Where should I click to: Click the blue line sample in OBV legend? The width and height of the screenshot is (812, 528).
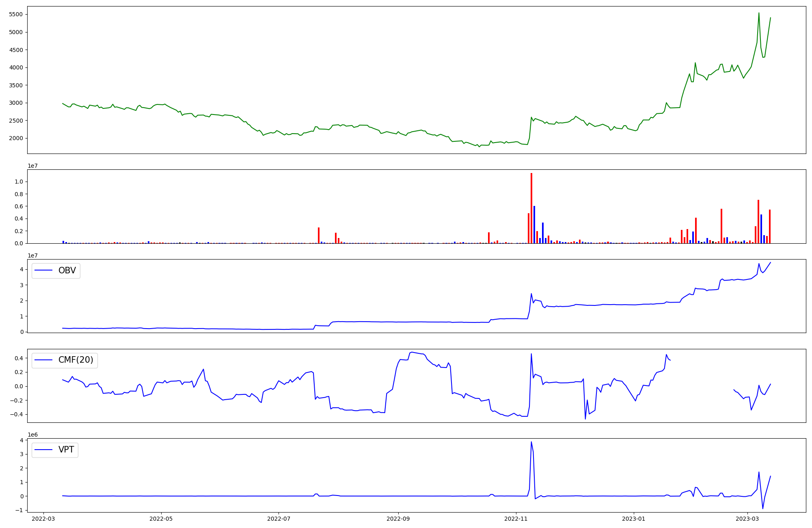pos(44,270)
